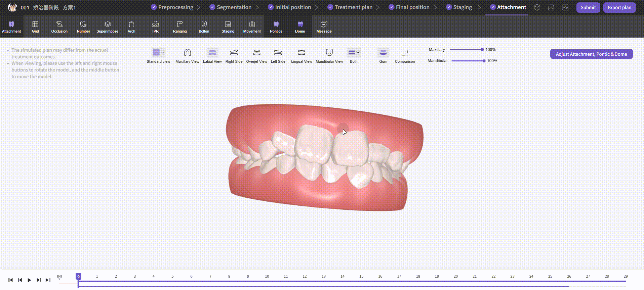The image size is (644, 290).
Task: Step back one stage
Action: (x=20, y=280)
